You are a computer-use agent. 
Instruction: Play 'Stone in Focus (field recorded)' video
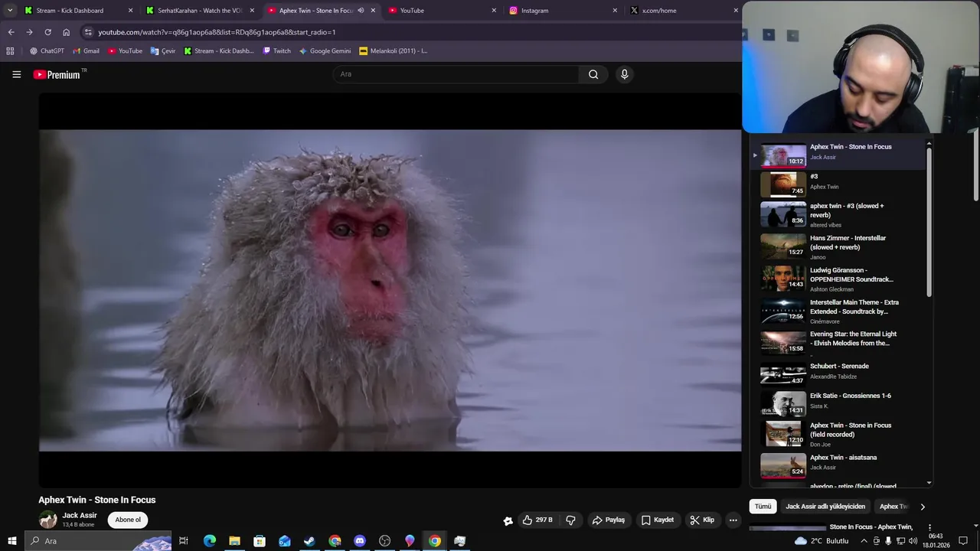pos(838,434)
